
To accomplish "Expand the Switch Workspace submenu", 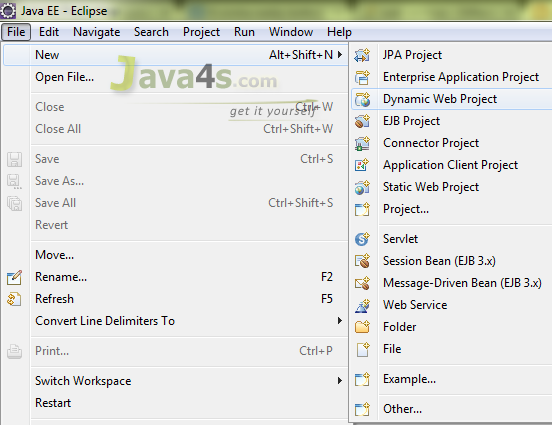I will tap(340, 380).
